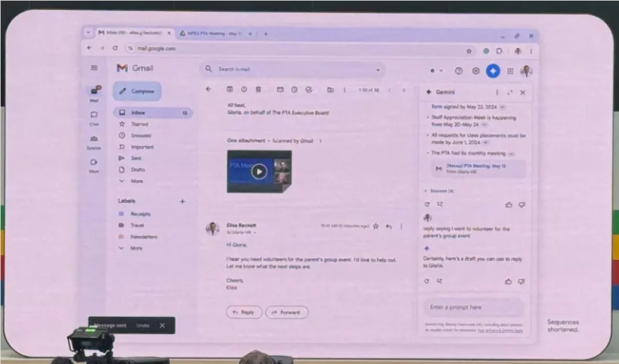This screenshot has width=619, height=364.
Task: Select the Inbox folder in sidebar
Action: pos(139,113)
